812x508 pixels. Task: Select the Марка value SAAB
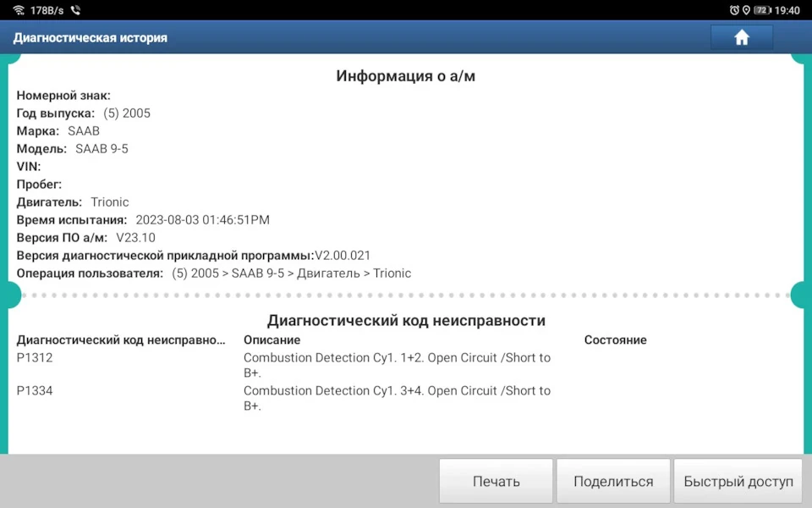[84, 130]
